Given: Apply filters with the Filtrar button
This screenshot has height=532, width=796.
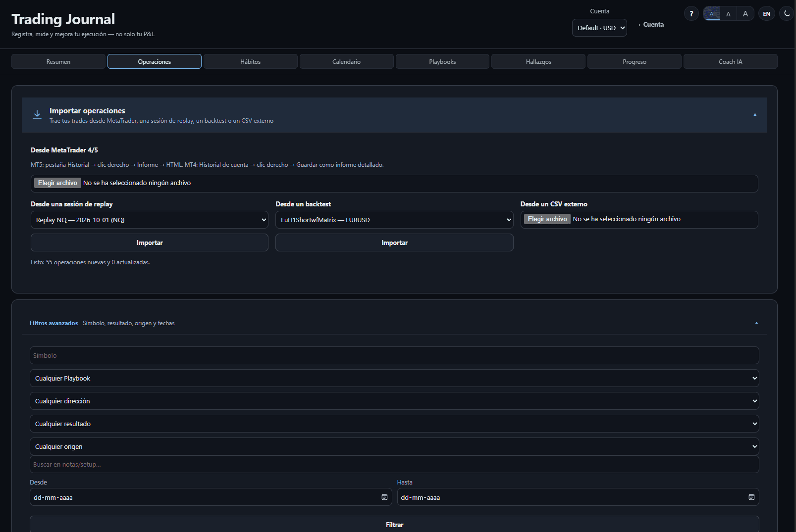Looking at the screenshot, I should tap(394, 524).
